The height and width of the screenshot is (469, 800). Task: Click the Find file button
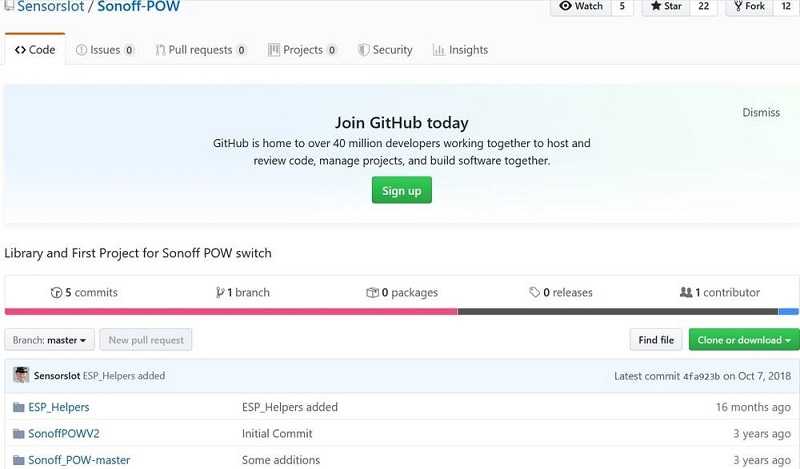[x=656, y=340]
